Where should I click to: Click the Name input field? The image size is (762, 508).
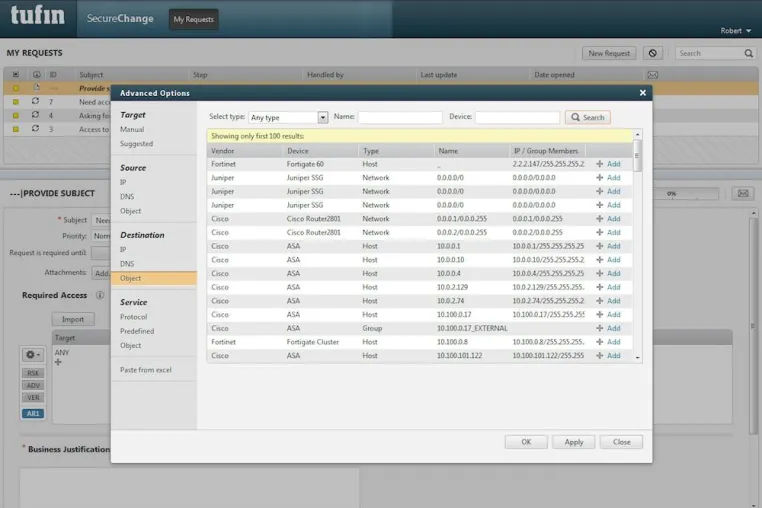(x=400, y=117)
